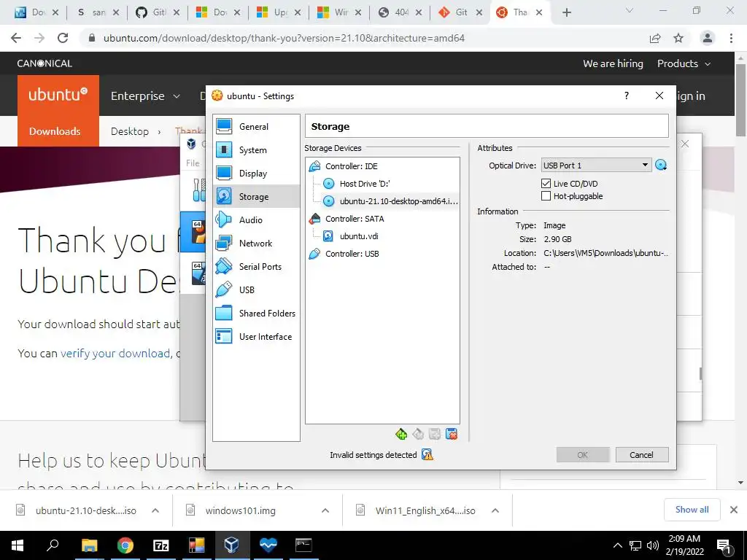Open the USB settings category
This screenshot has height=560, width=747.
[x=256, y=289]
